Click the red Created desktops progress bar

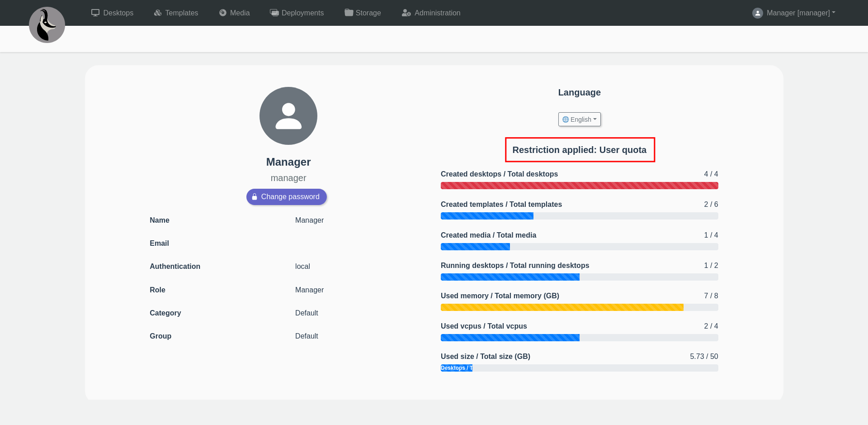point(579,186)
